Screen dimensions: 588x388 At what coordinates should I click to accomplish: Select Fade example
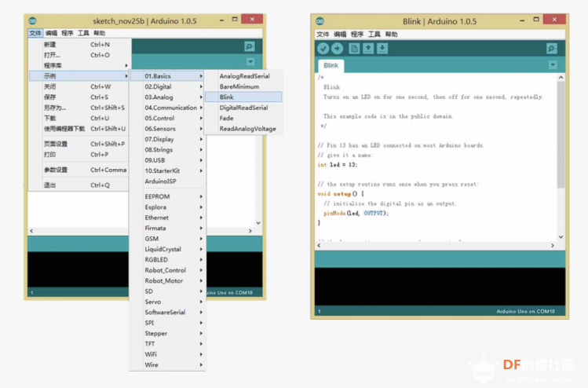(x=243, y=118)
